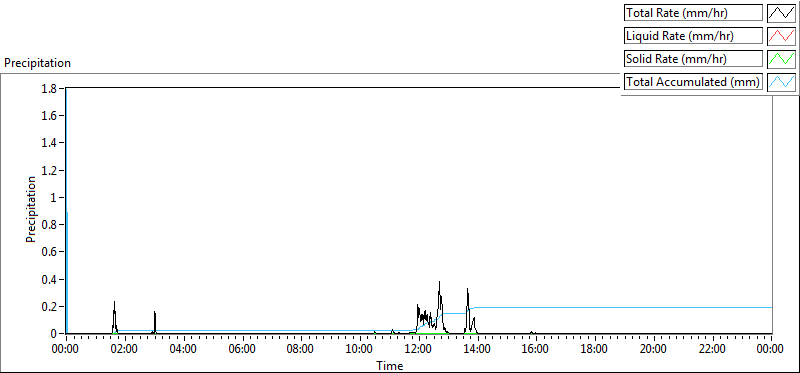This screenshot has width=800, height=373.
Task: Click the rate peak near 12:40
Action: [x=439, y=282]
